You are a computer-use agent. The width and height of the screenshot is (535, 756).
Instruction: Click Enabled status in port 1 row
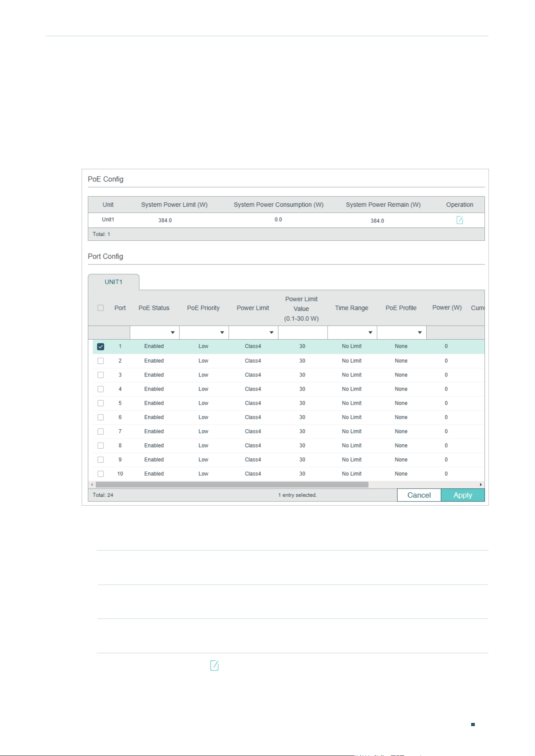pos(154,346)
